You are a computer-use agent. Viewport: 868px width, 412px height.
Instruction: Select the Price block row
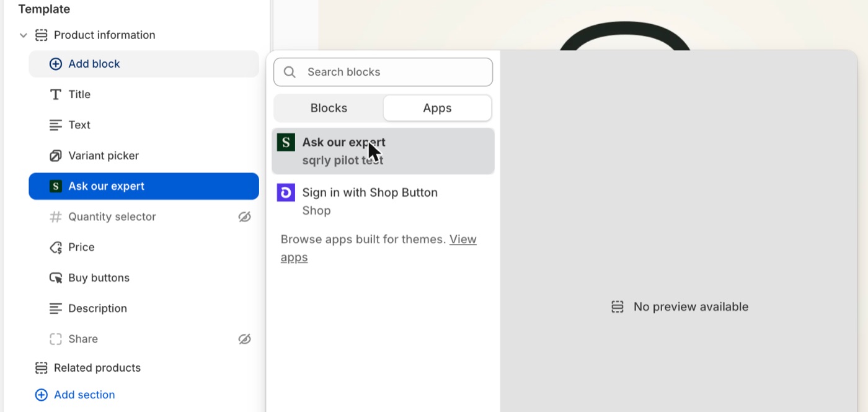coord(144,248)
